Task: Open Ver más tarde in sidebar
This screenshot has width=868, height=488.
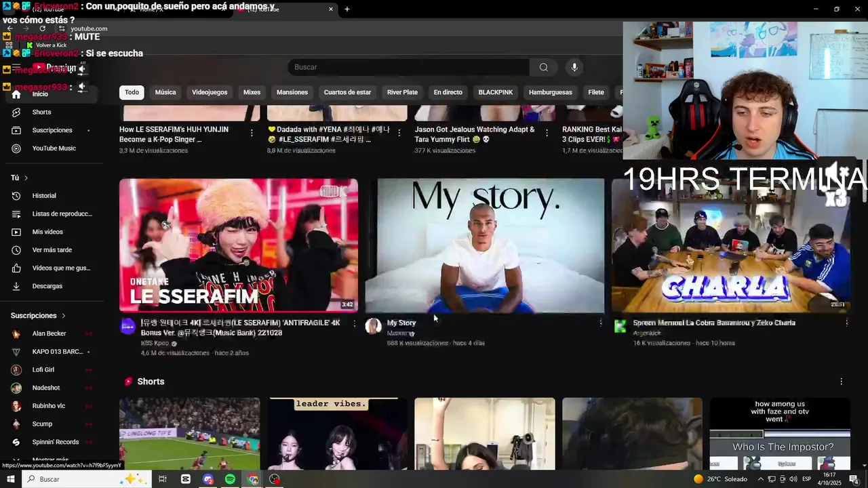Action: click(x=53, y=250)
